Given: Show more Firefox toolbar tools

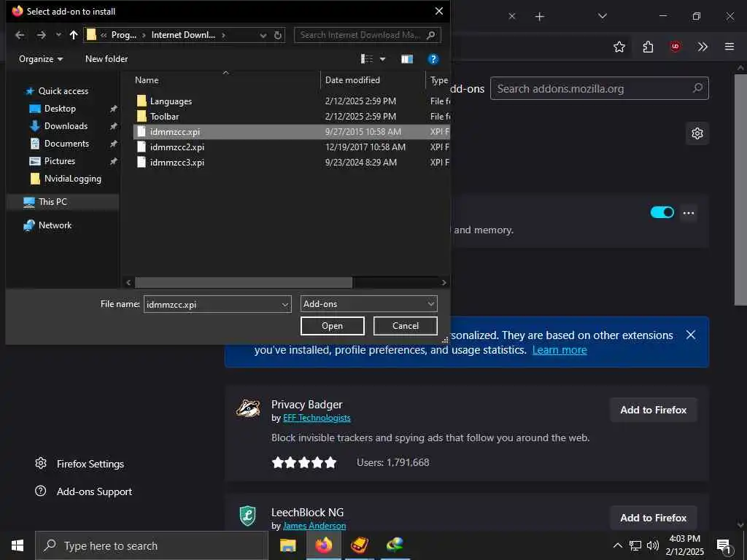Looking at the screenshot, I should pos(703,47).
